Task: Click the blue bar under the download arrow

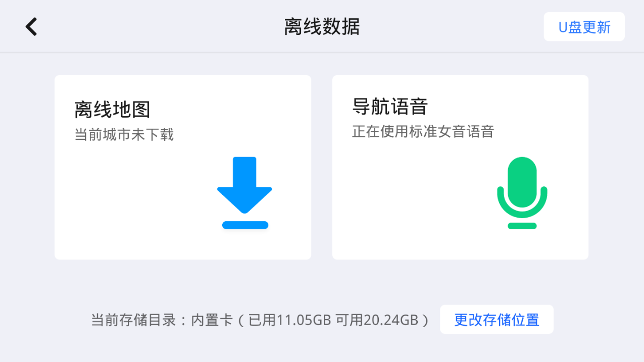Action: (x=245, y=225)
